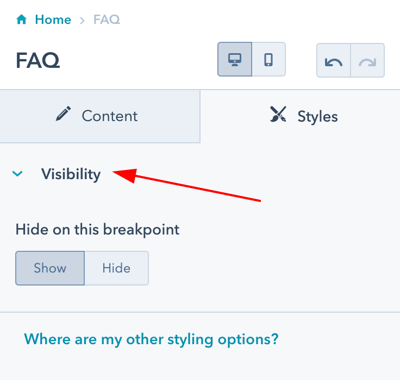Open 'Where are my other styling options?' link

coord(151,339)
